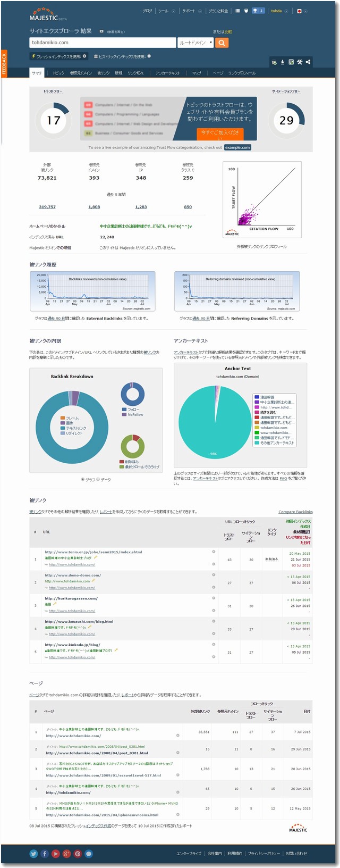Screen dimensions: 340x868
Task: Click the wrench tools icon
Action: click(x=300, y=62)
